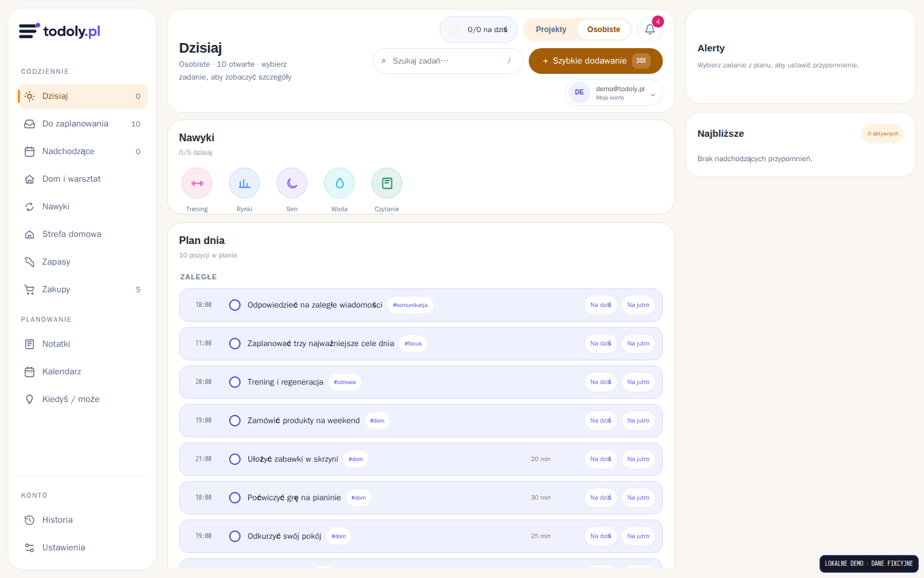Click the #komunikacja tag

click(x=410, y=305)
